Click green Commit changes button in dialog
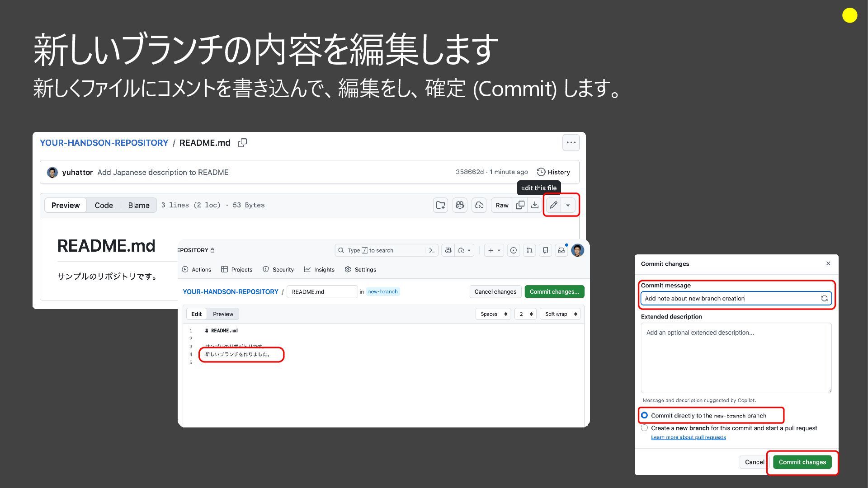This screenshot has height=488, width=868. [802, 462]
